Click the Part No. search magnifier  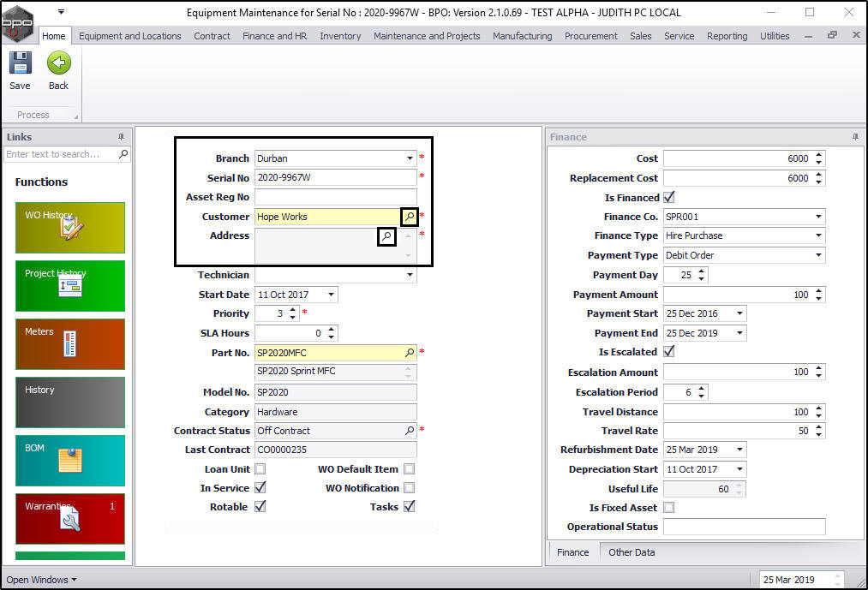click(409, 353)
